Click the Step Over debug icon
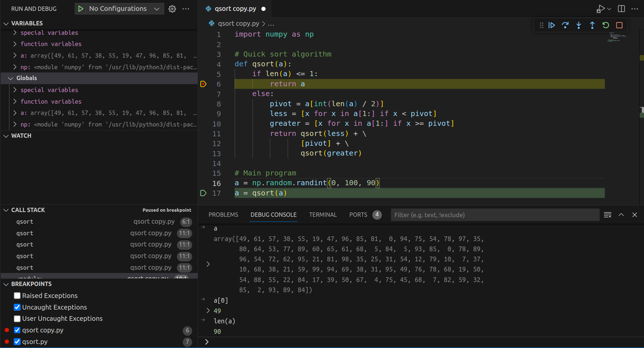Screen dimensions: 644x348 click(x=565, y=25)
